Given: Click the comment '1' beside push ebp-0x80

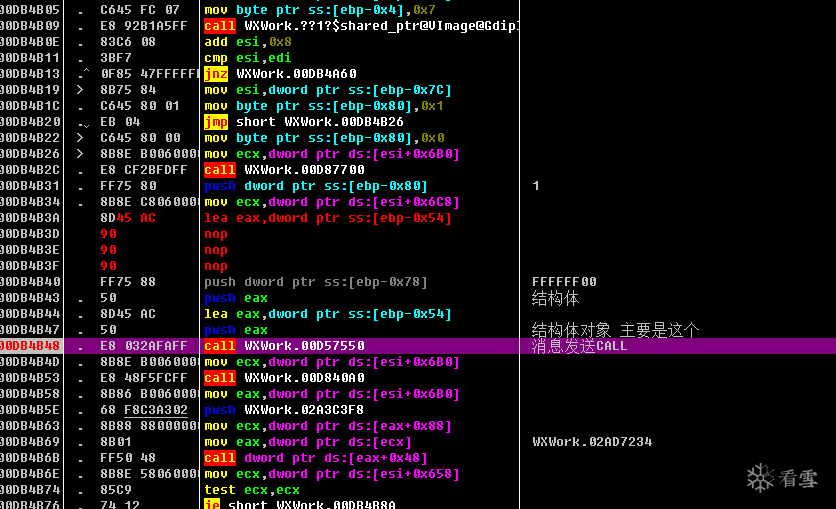Looking at the screenshot, I should pos(536,186).
